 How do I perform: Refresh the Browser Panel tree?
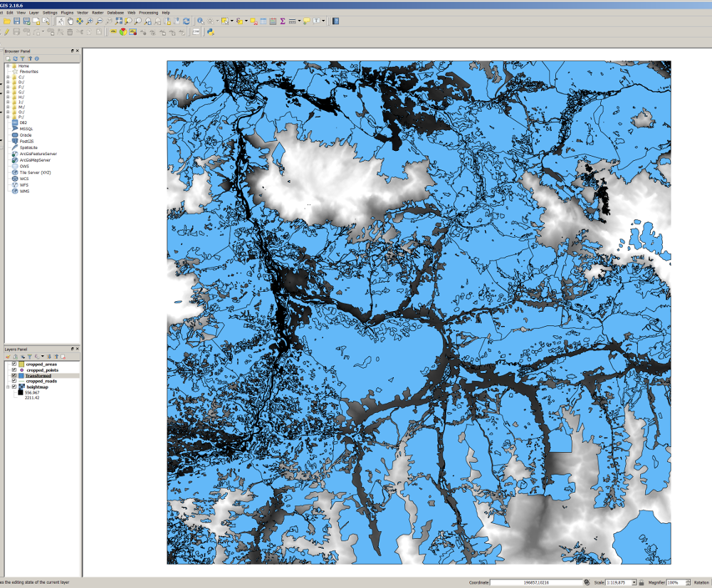15,58
